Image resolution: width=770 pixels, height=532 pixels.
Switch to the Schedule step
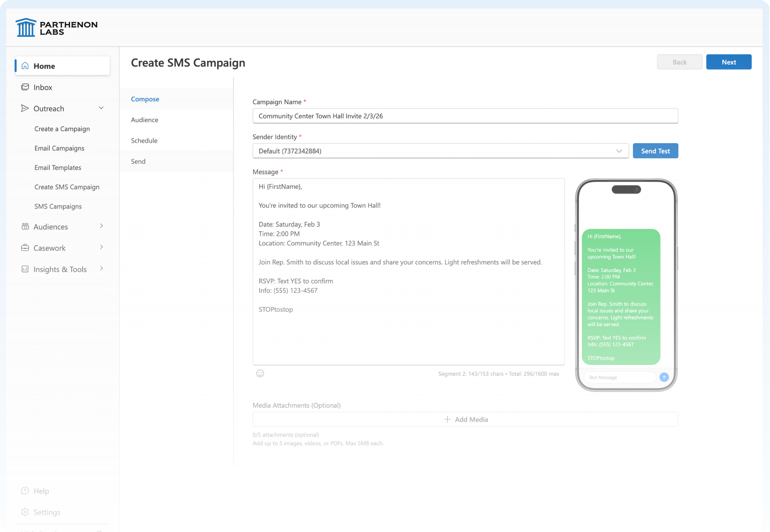(144, 141)
